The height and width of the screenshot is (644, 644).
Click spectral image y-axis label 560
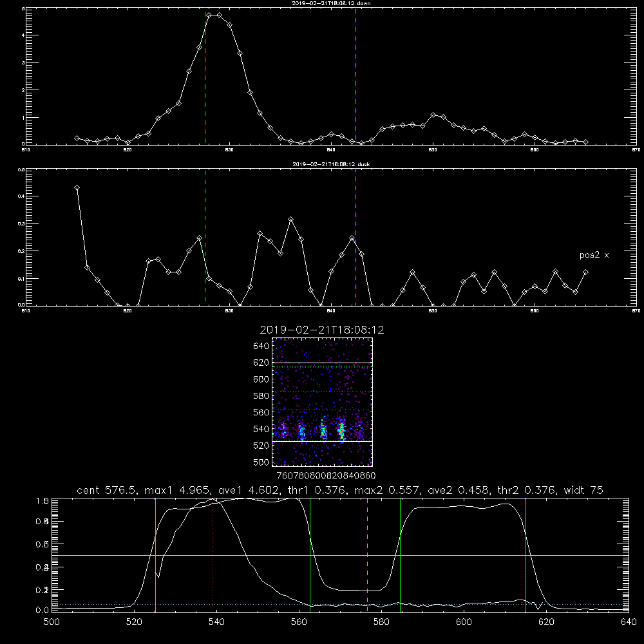261,412
